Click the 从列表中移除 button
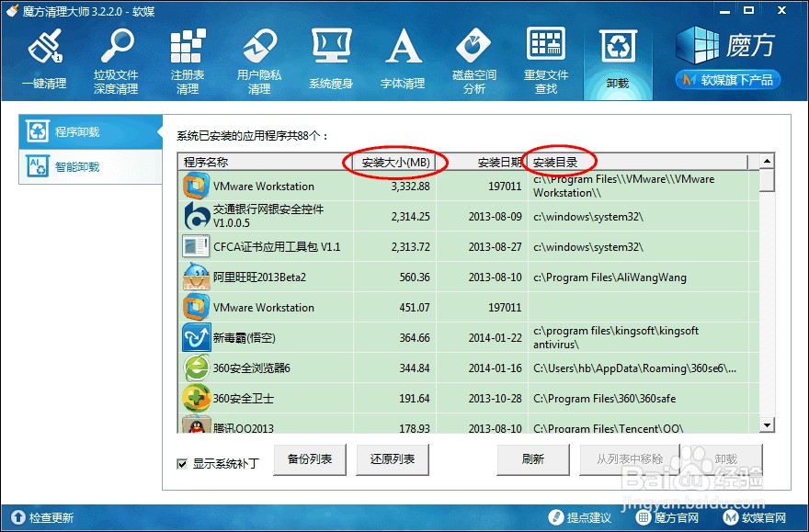Image resolution: width=809 pixels, height=532 pixels. click(x=630, y=459)
